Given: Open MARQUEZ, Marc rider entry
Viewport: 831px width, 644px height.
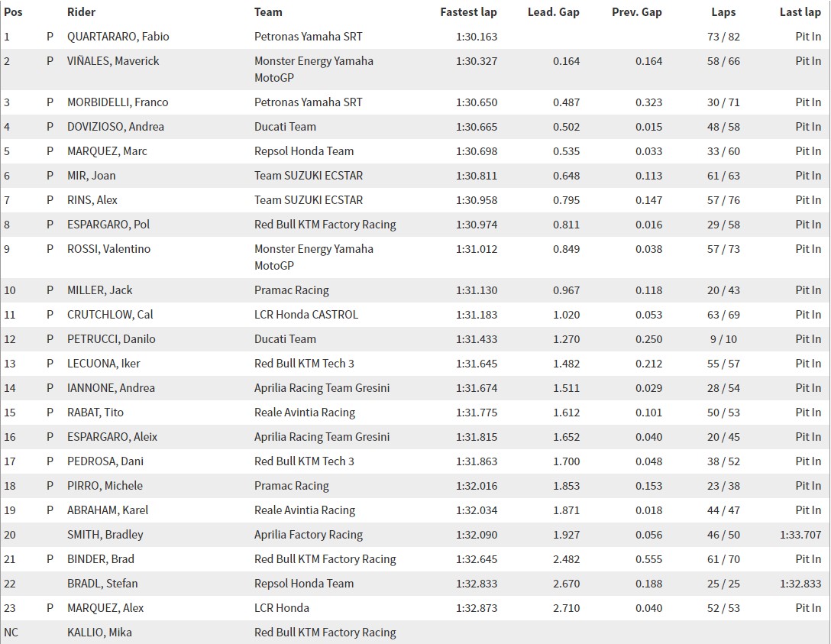Looking at the screenshot, I should tap(107, 151).
